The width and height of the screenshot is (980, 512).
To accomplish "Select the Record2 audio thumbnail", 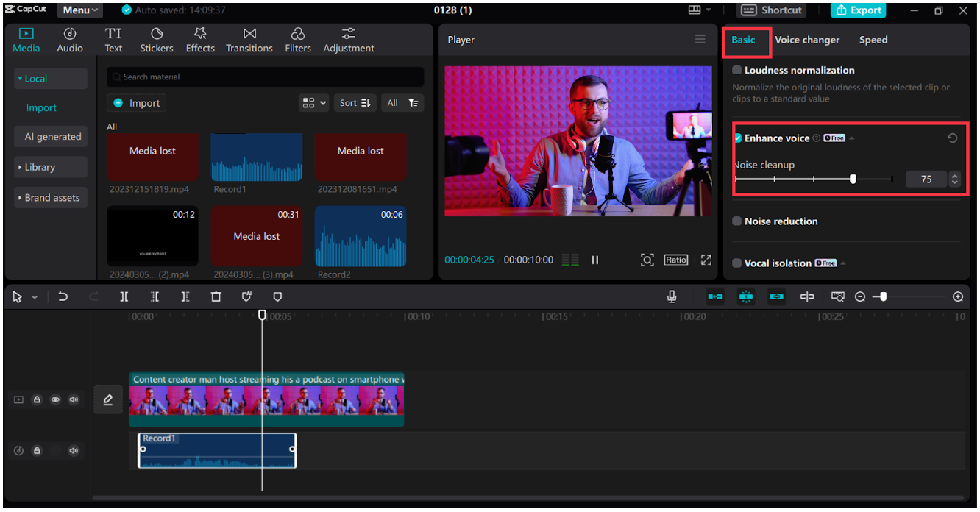I will pos(361,236).
